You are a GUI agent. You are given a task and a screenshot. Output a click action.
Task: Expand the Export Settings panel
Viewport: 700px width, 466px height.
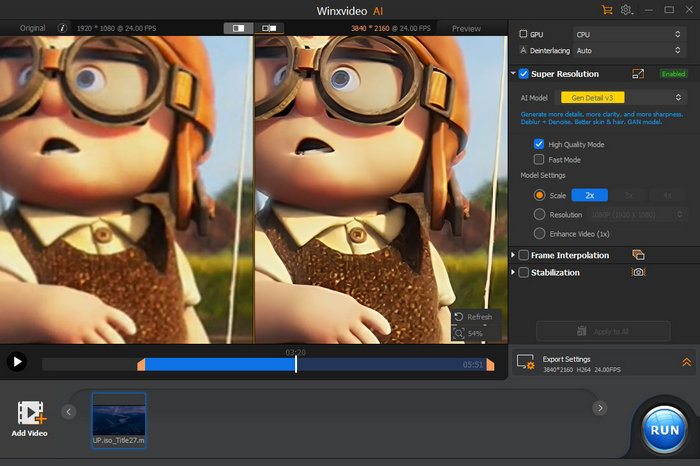(x=686, y=363)
